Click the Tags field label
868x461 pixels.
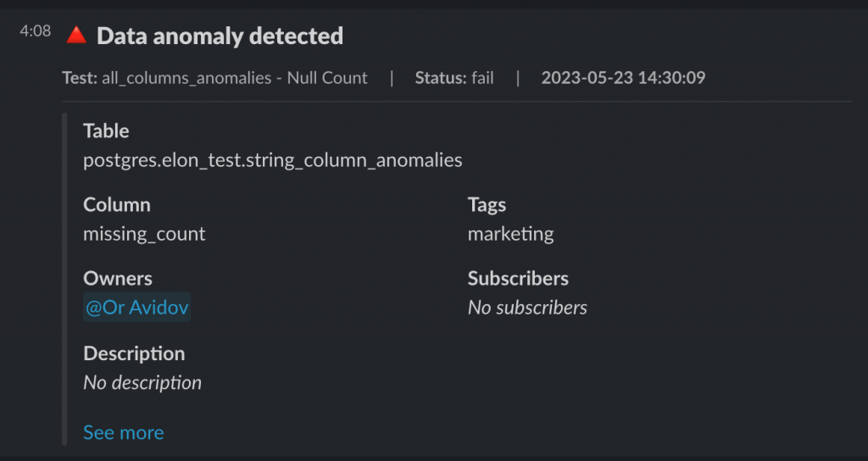tap(487, 204)
